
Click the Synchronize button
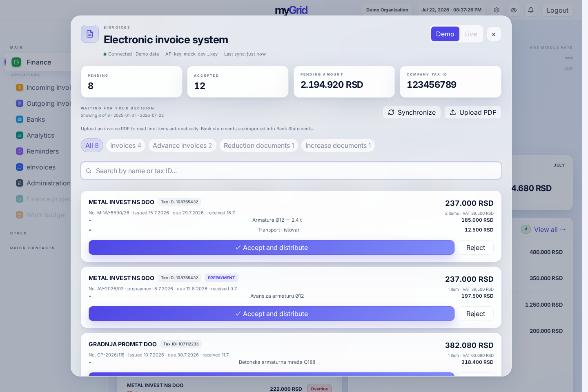[x=412, y=112]
